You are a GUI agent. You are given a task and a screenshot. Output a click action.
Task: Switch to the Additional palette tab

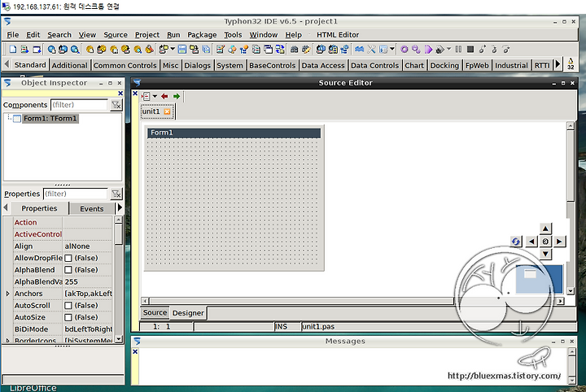69,65
